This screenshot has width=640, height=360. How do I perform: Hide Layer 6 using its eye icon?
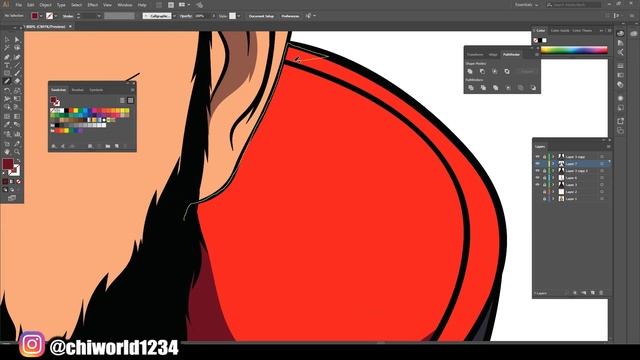click(538, 178)
